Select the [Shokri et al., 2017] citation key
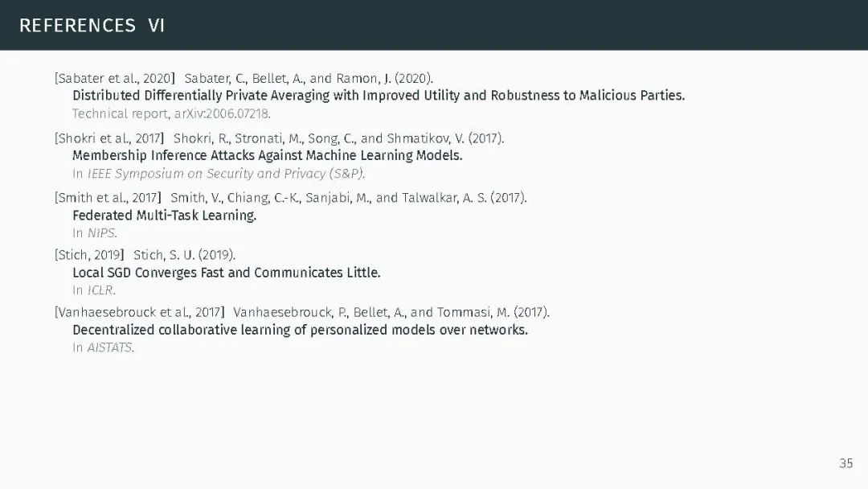 pos(109,138)
